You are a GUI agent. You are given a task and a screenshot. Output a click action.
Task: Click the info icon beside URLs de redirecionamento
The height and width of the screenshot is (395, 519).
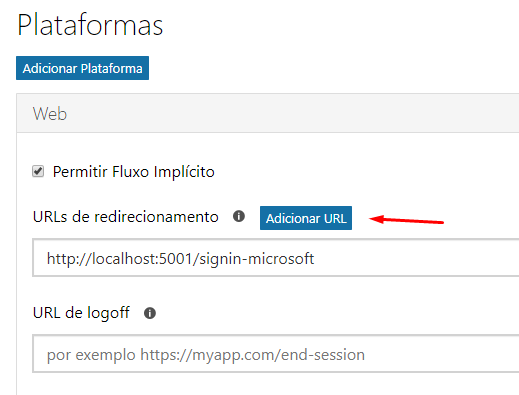pos(239,216)
